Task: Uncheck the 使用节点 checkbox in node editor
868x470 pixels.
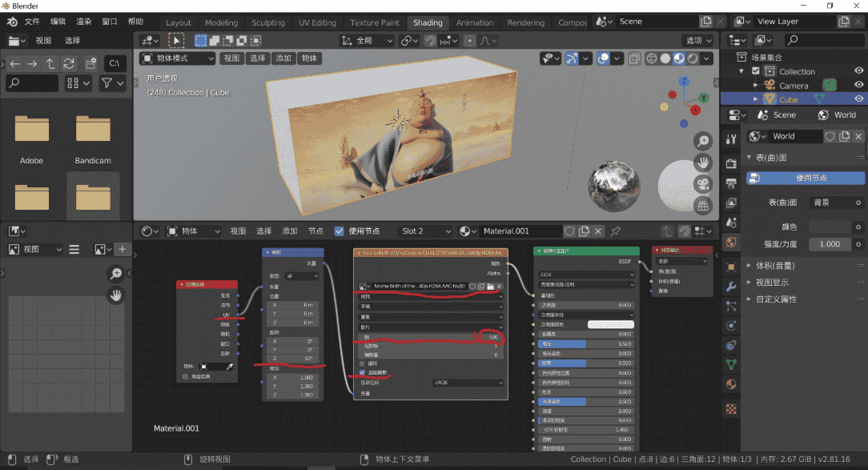Action: (x=340, y=231)
